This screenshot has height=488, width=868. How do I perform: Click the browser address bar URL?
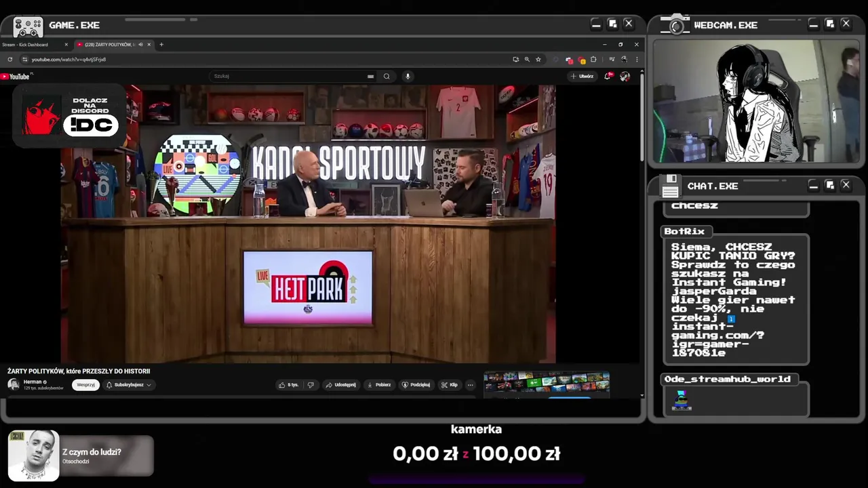click(68, 60)
